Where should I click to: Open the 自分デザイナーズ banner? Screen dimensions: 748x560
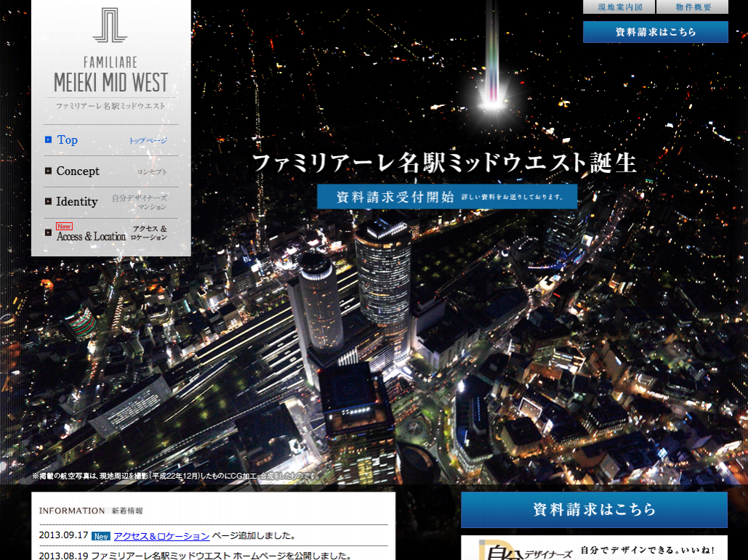pyautogui.click(x=594, y=549)
